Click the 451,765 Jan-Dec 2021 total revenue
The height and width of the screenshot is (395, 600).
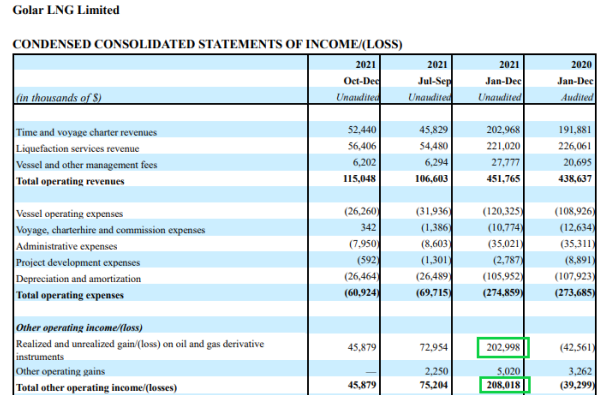[x=503, y=179]
